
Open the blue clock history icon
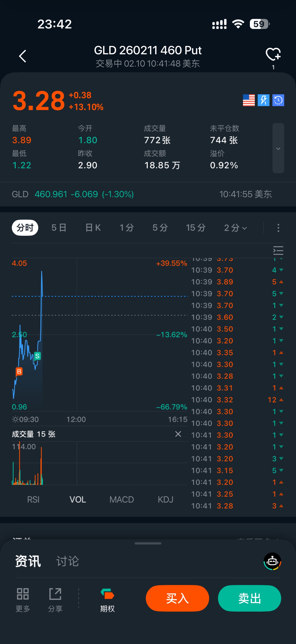point(278,100)
